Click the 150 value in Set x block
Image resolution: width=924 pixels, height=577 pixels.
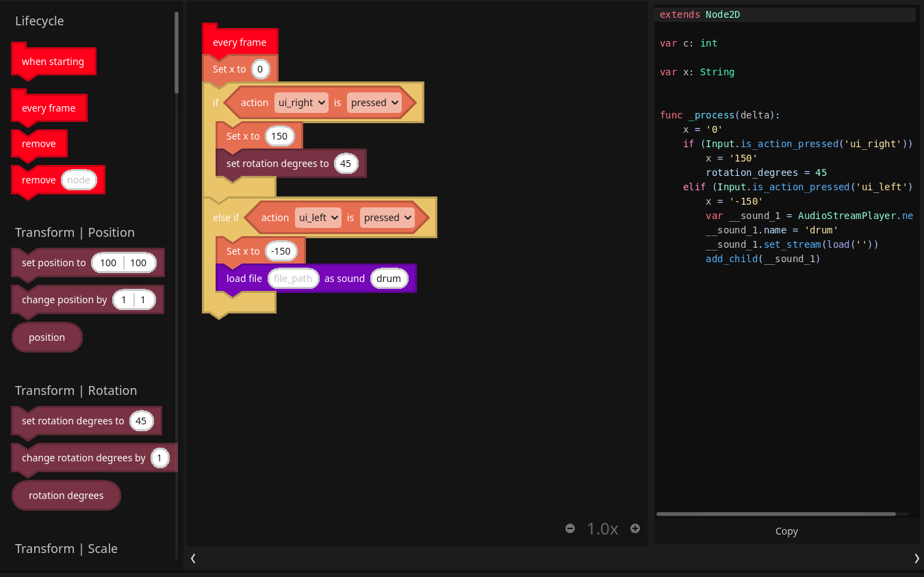[x=279, y=136]
